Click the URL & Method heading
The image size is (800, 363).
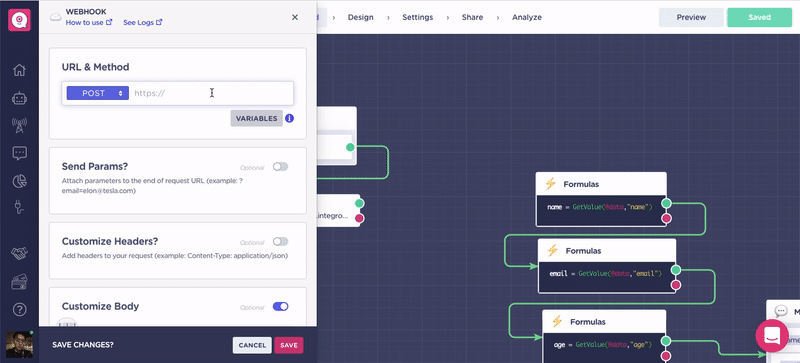[95, 67]
